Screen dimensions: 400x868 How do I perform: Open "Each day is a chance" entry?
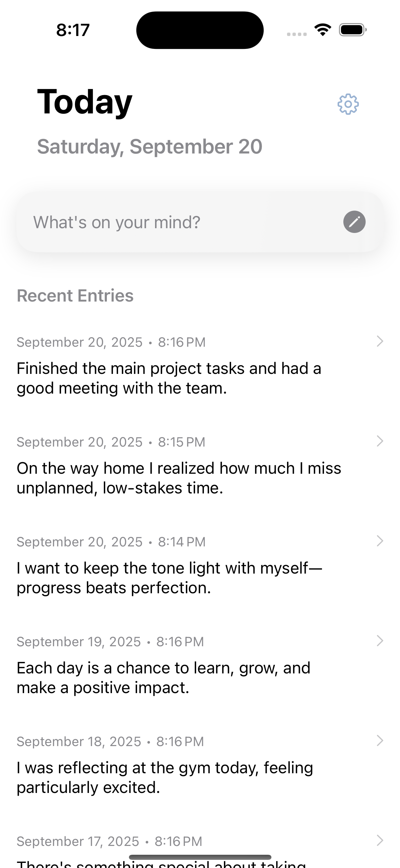[164, 677]
